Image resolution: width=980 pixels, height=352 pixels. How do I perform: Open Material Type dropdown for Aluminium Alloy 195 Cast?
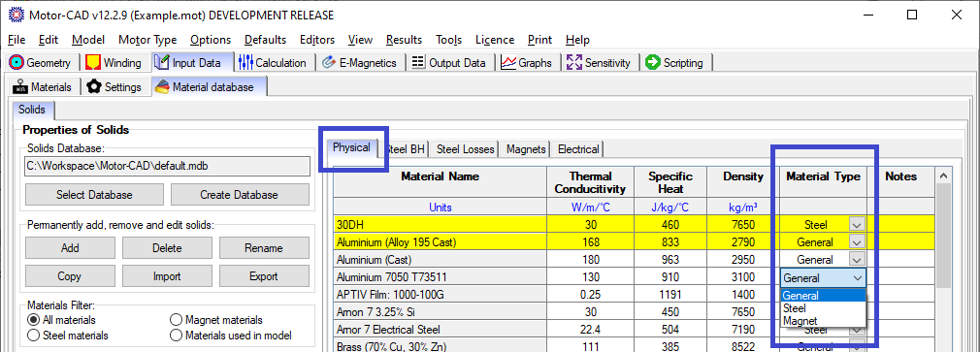coord(857,241)
